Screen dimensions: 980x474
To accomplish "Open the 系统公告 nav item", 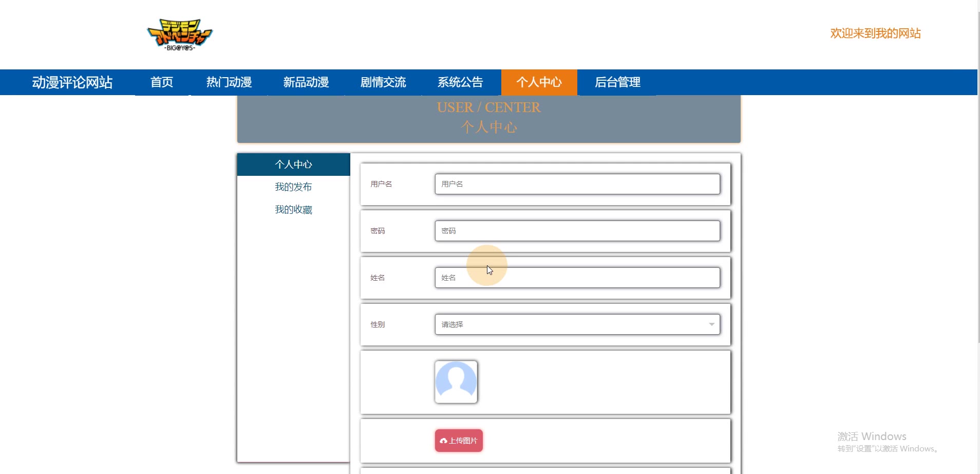I will click(x=460, y=82).
